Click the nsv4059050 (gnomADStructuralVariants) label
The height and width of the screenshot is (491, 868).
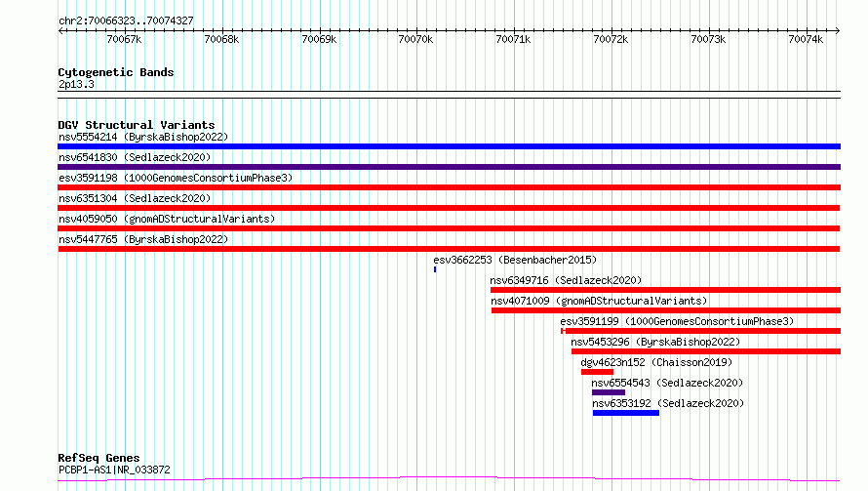point(167,219)
